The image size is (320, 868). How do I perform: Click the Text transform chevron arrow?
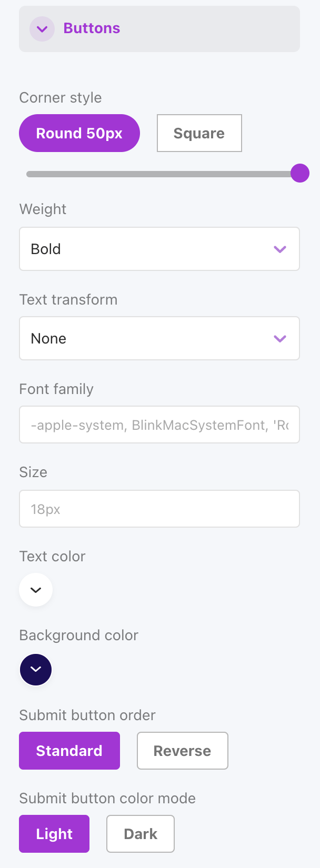[x=280, y=339]
